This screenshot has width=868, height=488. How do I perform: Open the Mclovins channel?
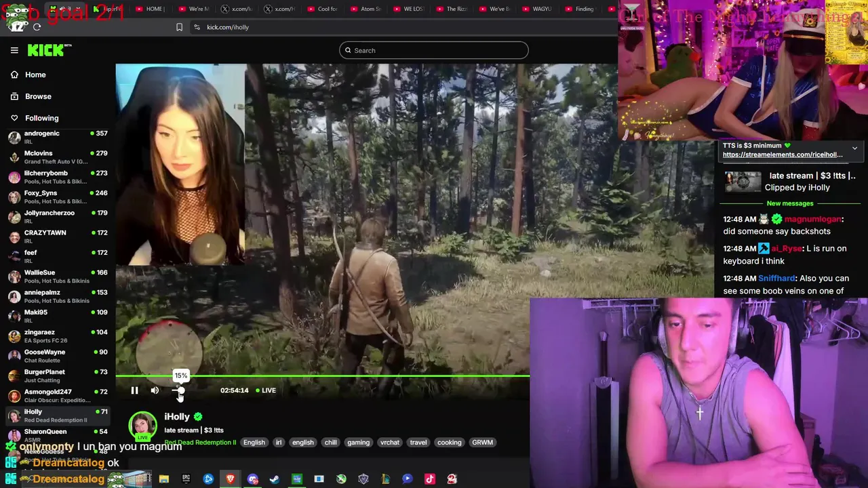58,157
